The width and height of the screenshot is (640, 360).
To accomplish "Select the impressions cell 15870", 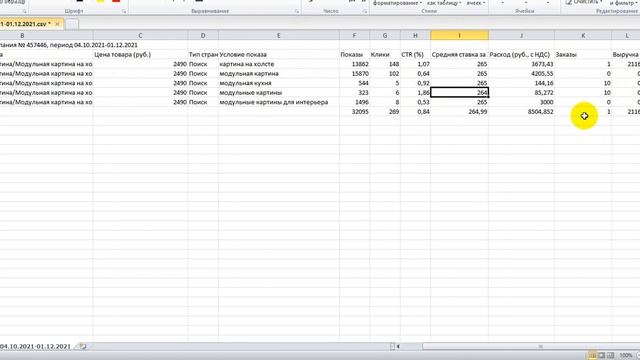I will [354, 73].
